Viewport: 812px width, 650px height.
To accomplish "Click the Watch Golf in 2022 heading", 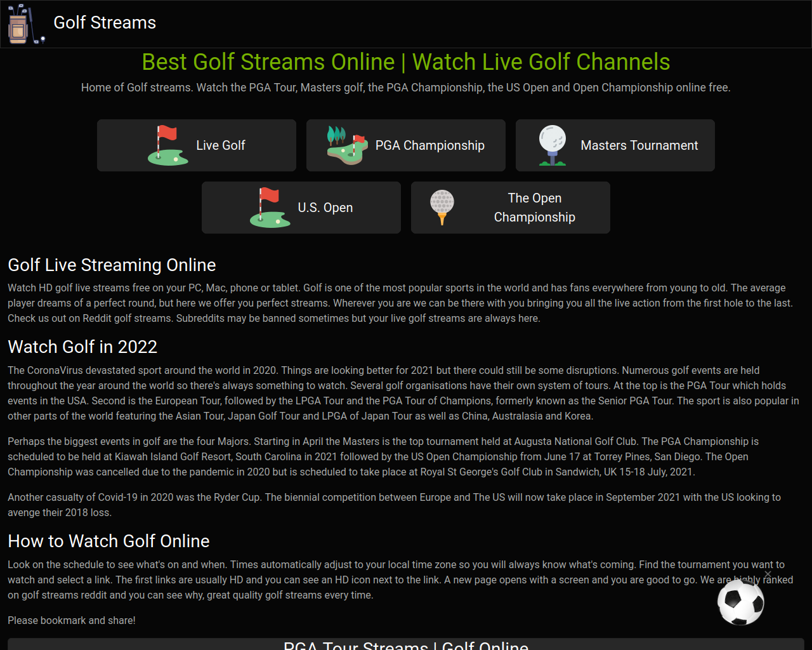I will [82, 347].
